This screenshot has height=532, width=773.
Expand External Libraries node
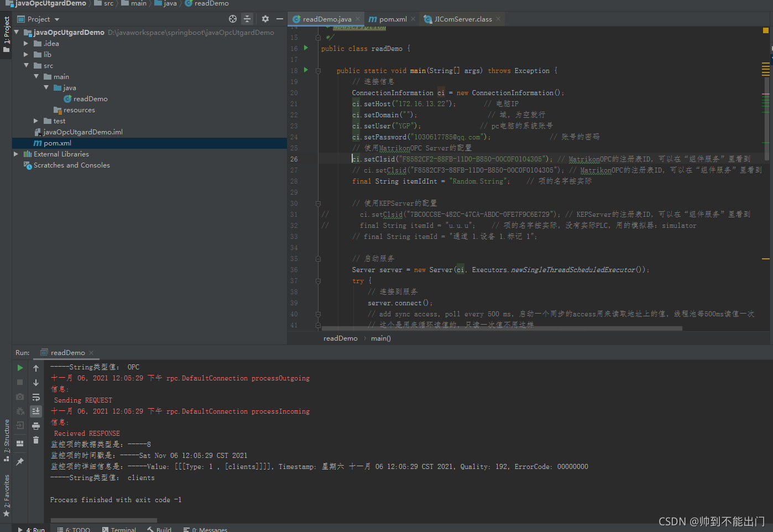click(16, 154)
